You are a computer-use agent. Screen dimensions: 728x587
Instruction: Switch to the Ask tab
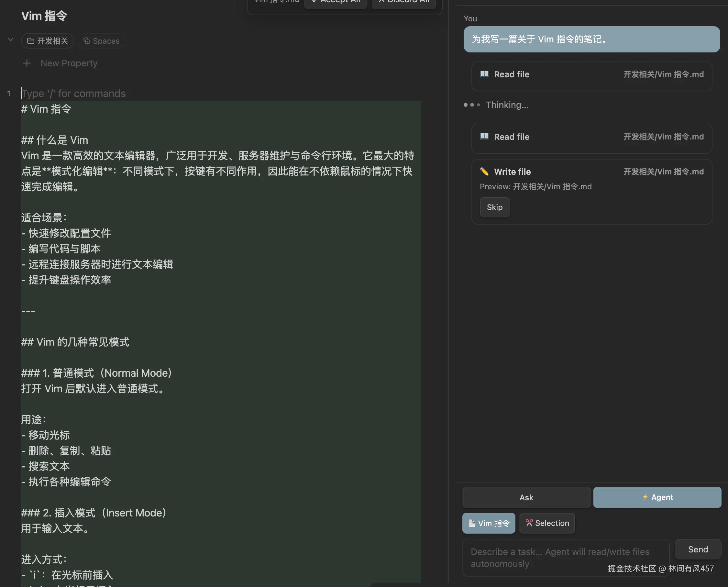point(526,497)
